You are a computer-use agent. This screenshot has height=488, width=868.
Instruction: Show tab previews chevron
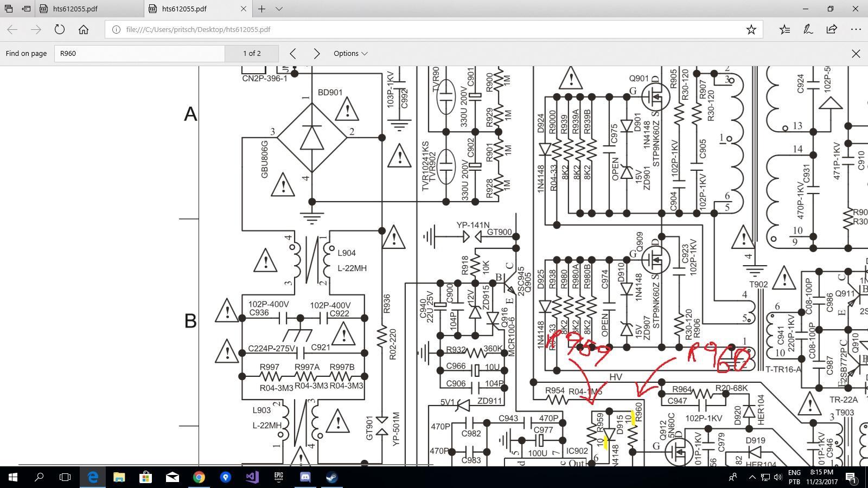tap(279, 9)
